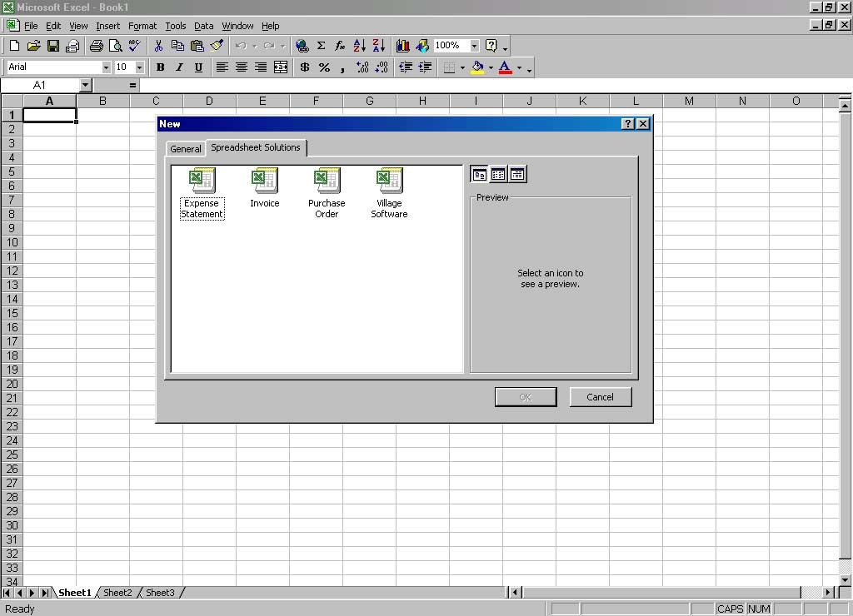Click the Increase Indent icon
This screenshot has height=616, width=853.
425,67
